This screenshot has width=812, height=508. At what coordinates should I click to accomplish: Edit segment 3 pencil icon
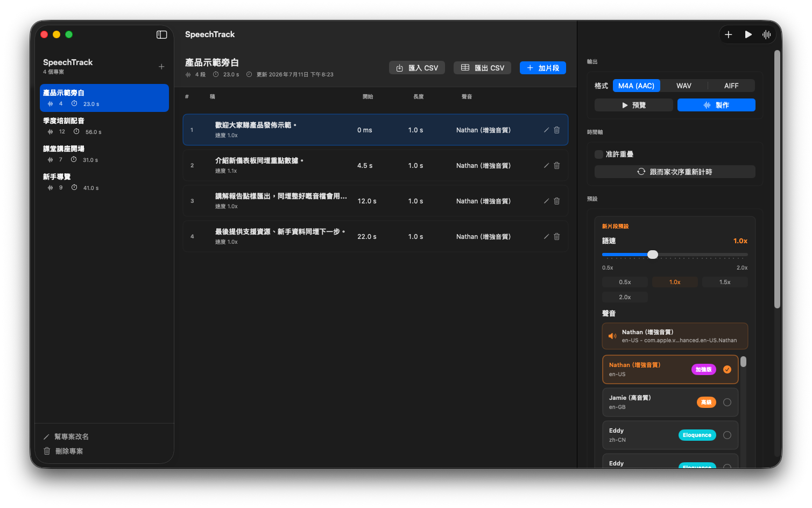tap(546, 201)
